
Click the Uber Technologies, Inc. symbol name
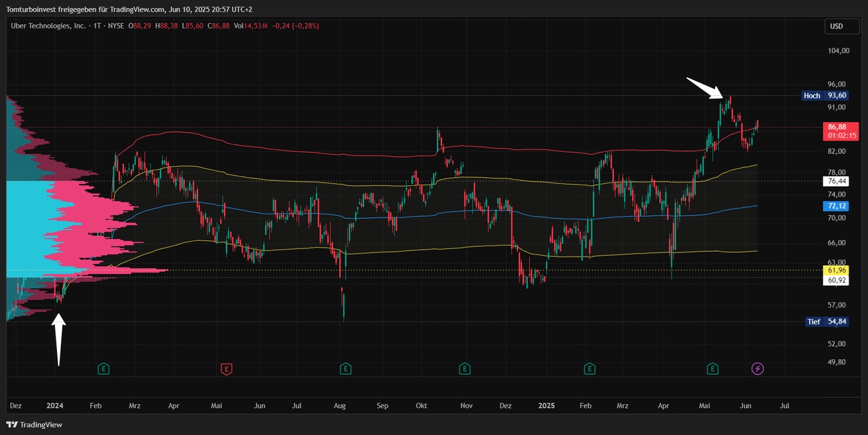point(49,26)
